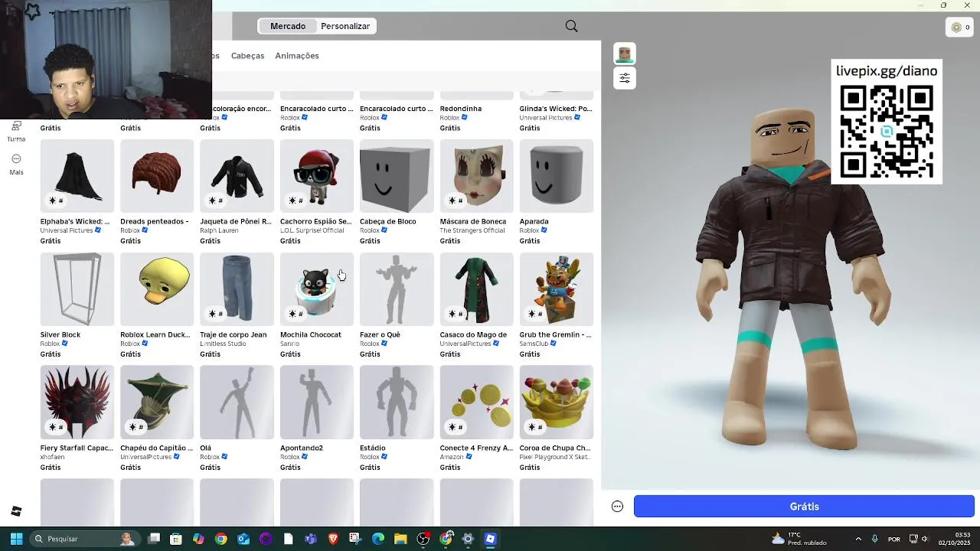Screen dimensions: 980x551
Task: Select the Silver Block frame thumbnail
Action: click(77, 289)
